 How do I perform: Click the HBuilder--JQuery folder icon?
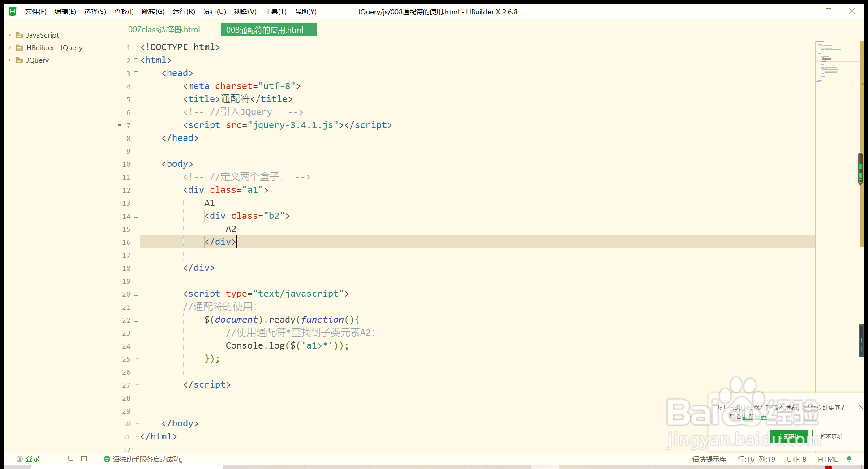(19, 47)
